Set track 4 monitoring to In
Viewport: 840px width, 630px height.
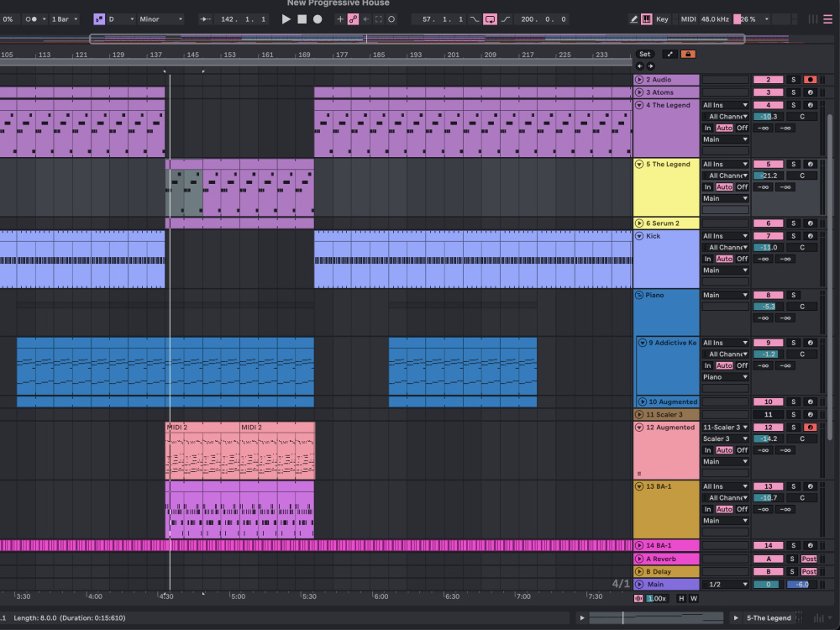point(707,128)
